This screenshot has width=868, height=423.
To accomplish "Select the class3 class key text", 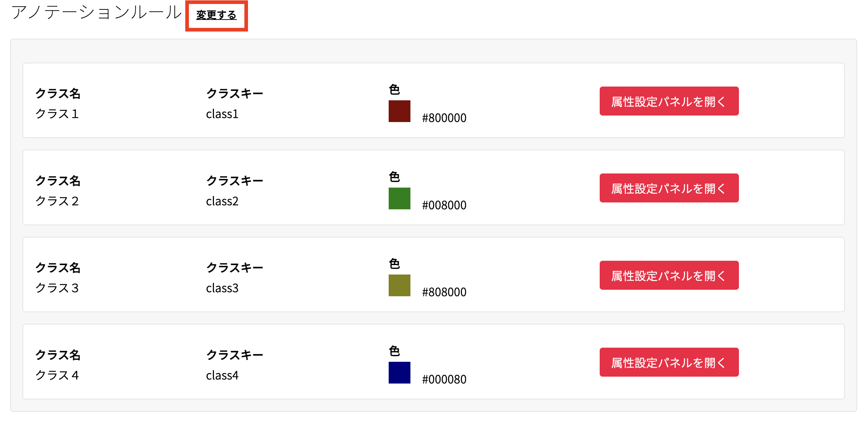I will (x=222, y=288).
